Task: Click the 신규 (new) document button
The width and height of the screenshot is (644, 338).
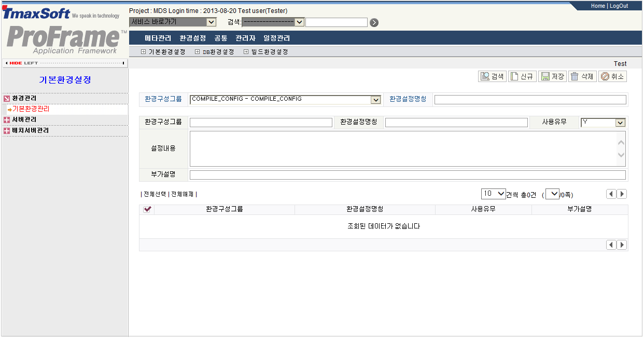Action: (x=522, y=76)
